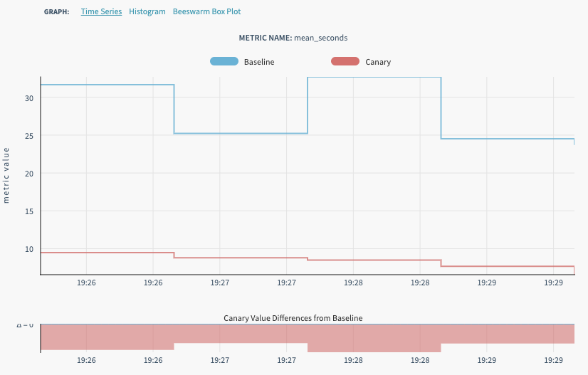Viewport: 588px width, 375px height.
Task: Click the Canary line's last rightmost segment
Action: coord(507,266)
